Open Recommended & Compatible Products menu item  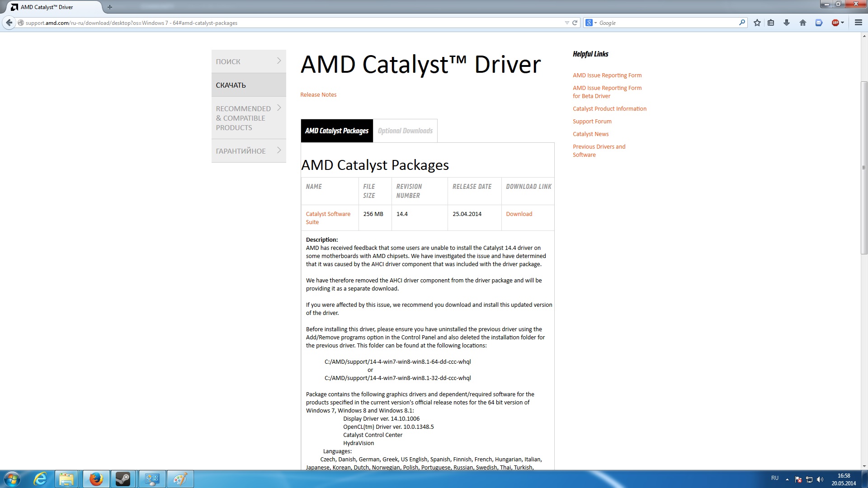[x=249, y=118]
